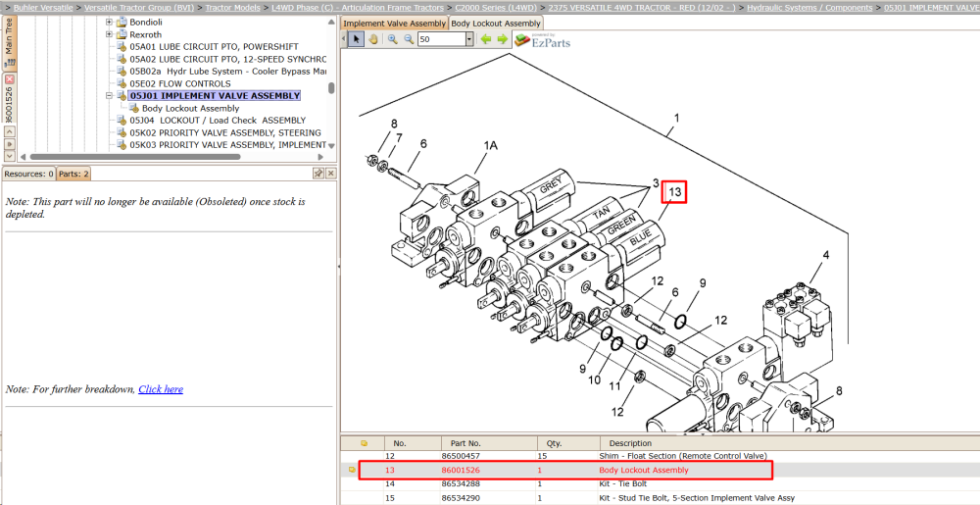Viewport: 980px width, 505px height.
Task: Click the page icon beside 05J04 LOCKOUT
Action: click(x=122, y=120)
